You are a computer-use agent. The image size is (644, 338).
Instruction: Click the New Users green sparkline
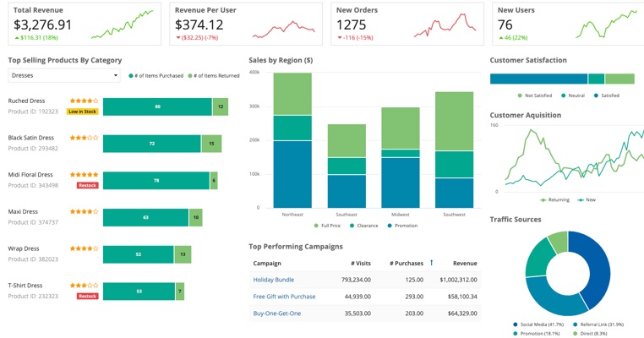tap(607, 25)
